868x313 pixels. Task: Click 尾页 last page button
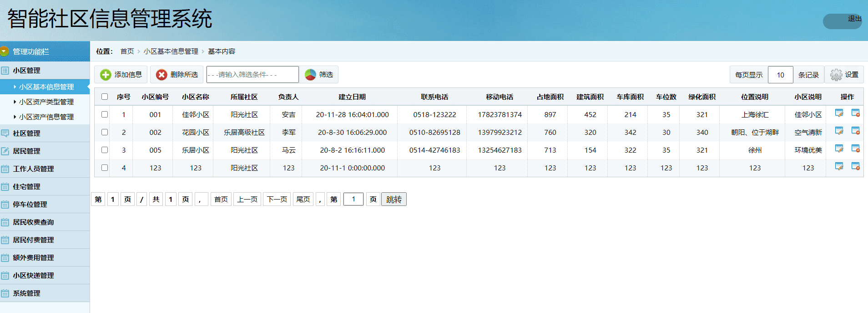(303, 200)
